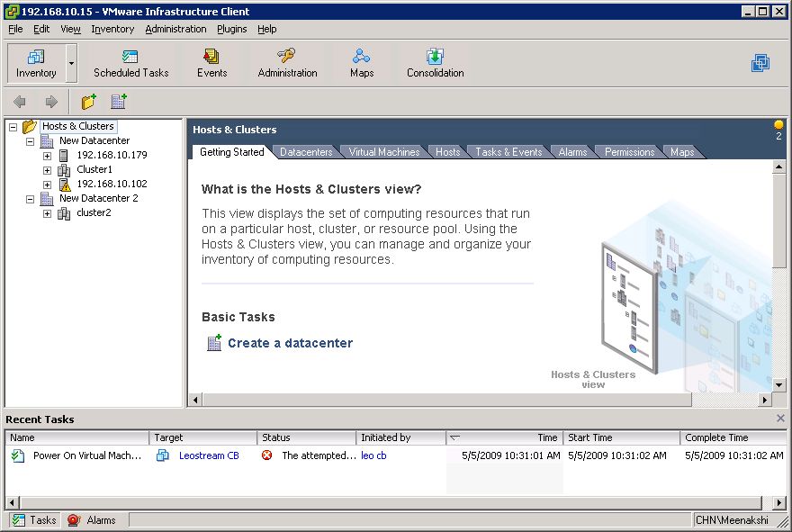This screenshot has height=532, width=792.
Task: Open the View menu
Action: pyautogui.click(x=70, y=29)
